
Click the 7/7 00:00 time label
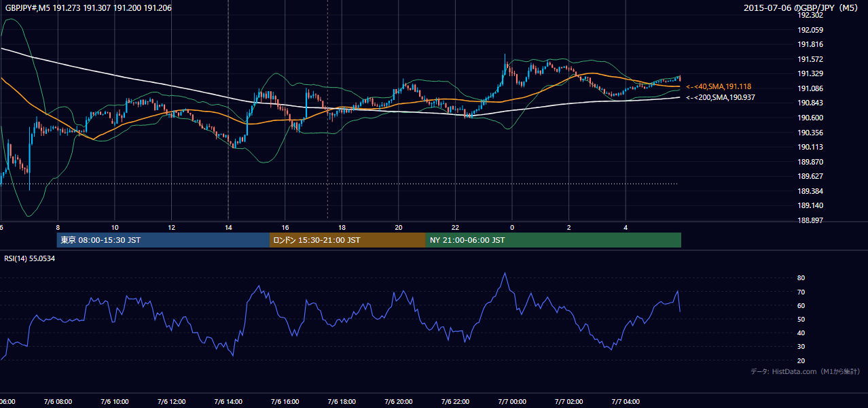point(512,402)
